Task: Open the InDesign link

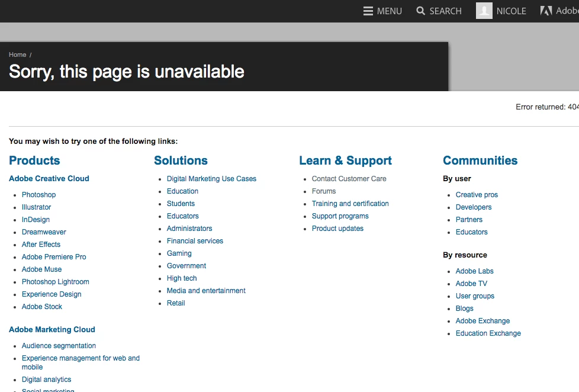Action: [x=36, y=220]
